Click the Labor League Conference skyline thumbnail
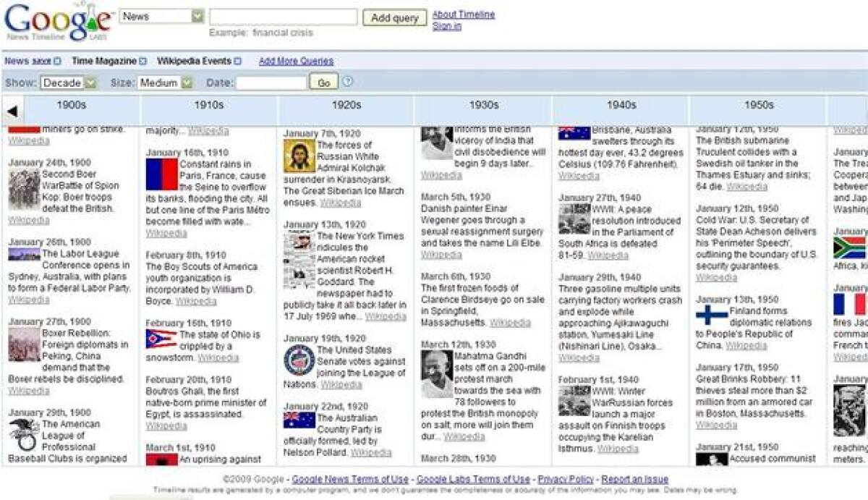Viewport: 868px width, 500px height. point(24,254)
